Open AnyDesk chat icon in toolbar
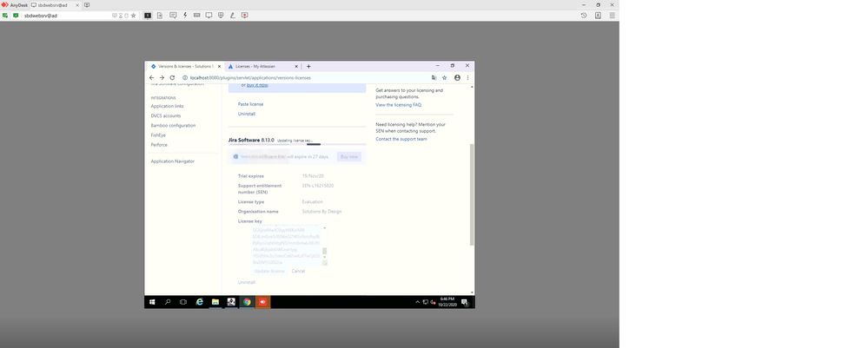The height and width of the screenshot is (348, 868). tap(173, 16)
